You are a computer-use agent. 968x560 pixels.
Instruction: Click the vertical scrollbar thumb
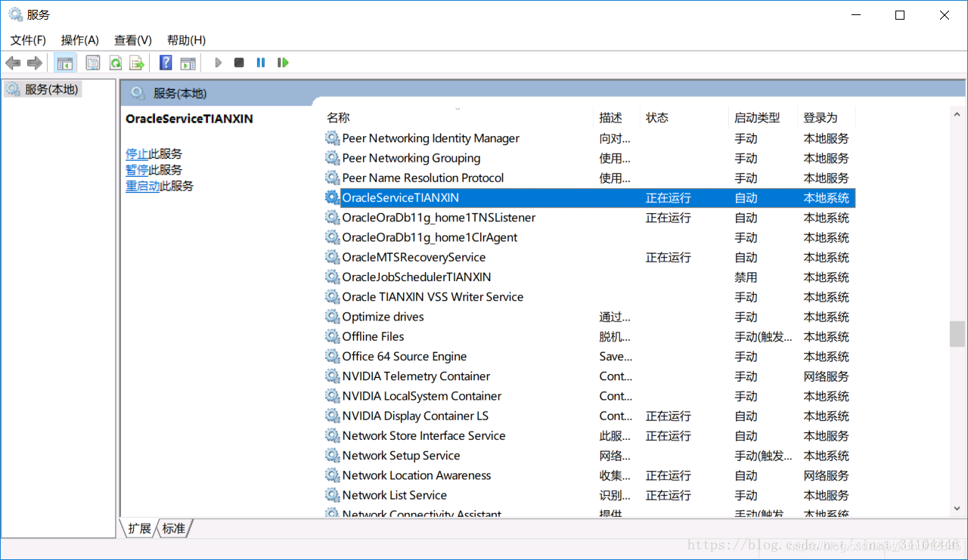point(957,333)
